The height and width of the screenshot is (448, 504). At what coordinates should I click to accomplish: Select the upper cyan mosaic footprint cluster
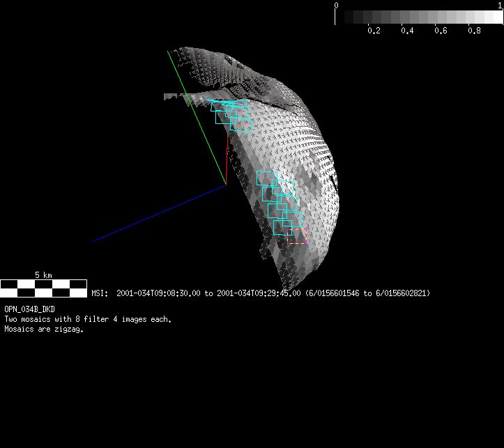pyautogui.click(x=232, y=114)
